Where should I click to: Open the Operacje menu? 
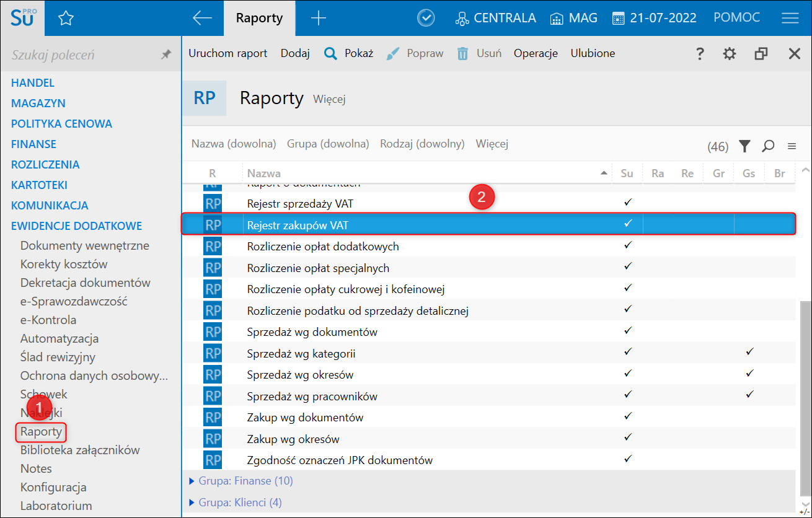pyautogui.click(x=536, y=53)
